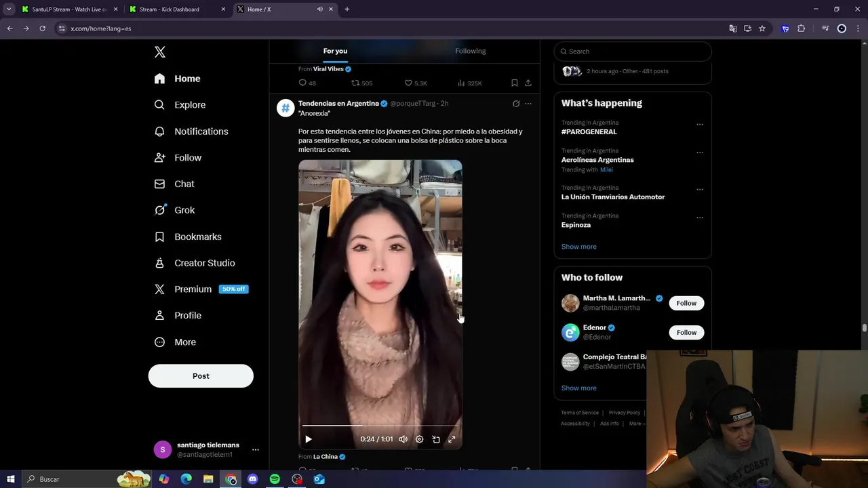Bookmark the Viral Vibes post
The height and width of the screenshot is (488, 868).
515,83
